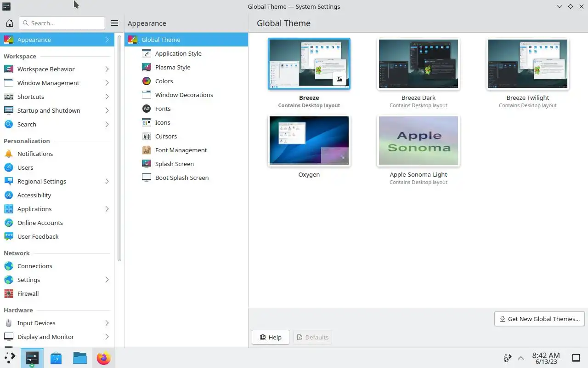Click the Font Management icon
The width and height of the screenshot is (588, 368).
[147, 150]
